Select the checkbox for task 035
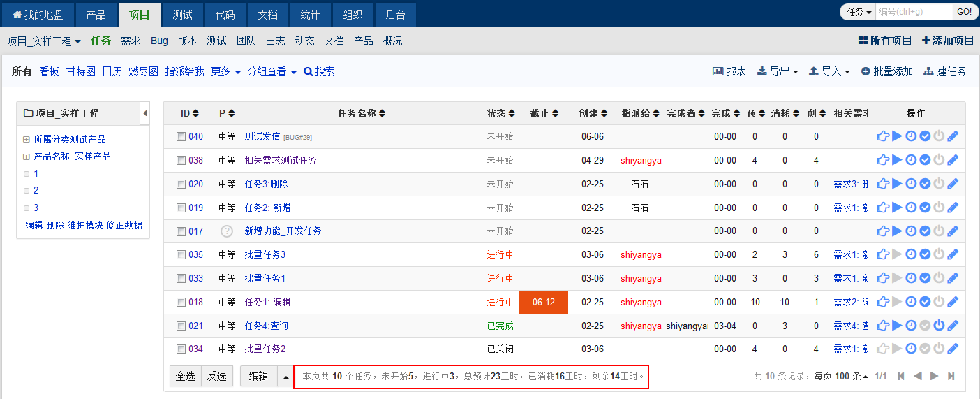980x399 pixels. tap(181, 255)
